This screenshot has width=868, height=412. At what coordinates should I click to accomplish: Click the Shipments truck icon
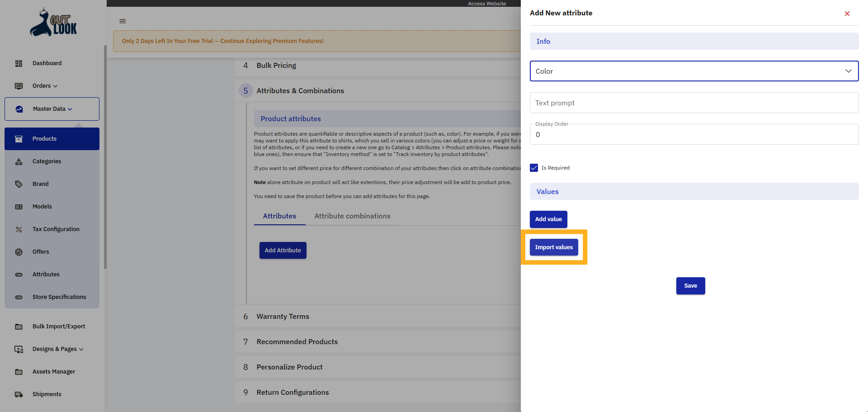coord(19,394)
